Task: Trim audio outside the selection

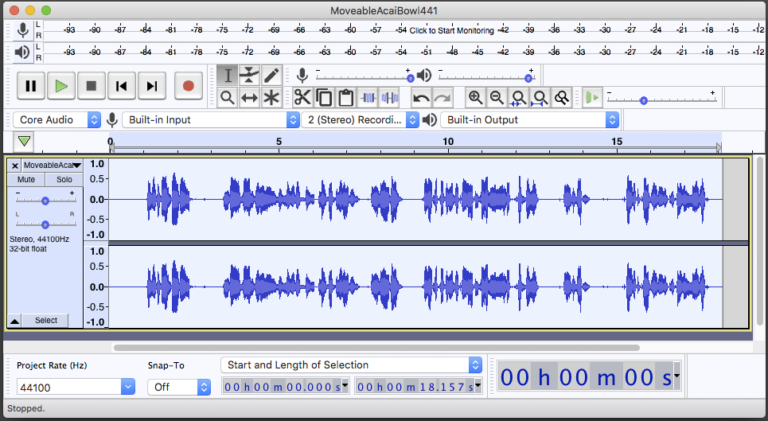Action: (368, 97)
